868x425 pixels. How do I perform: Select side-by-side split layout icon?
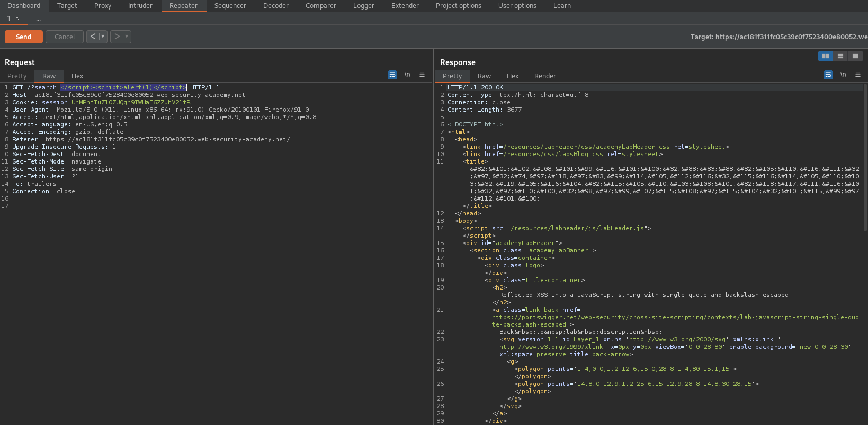825,56
